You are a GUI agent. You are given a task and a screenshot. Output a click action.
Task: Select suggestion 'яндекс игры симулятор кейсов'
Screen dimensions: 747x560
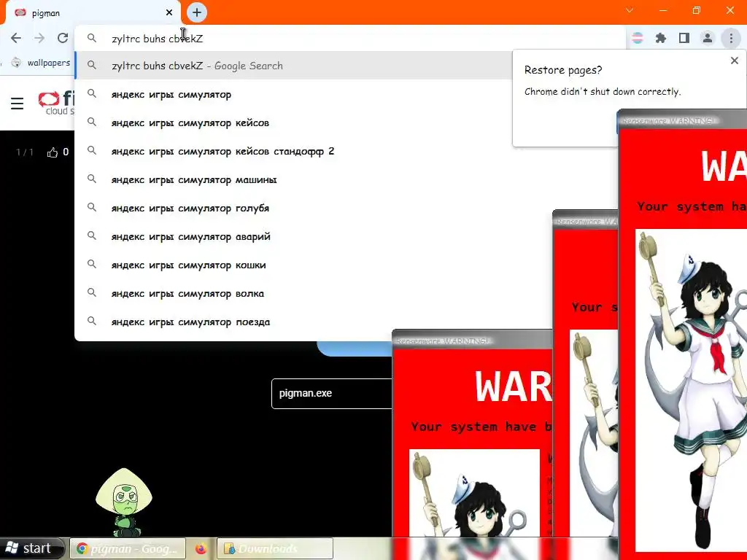pos(293,122)
